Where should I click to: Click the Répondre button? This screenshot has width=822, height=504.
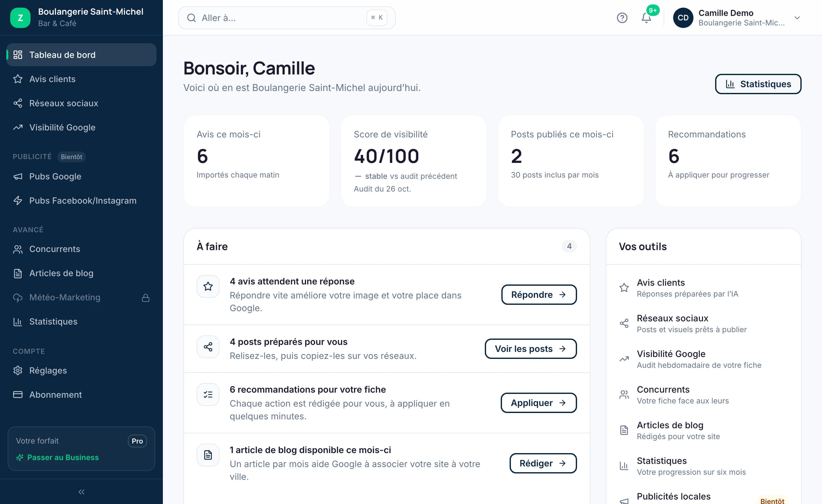(539, 295)
